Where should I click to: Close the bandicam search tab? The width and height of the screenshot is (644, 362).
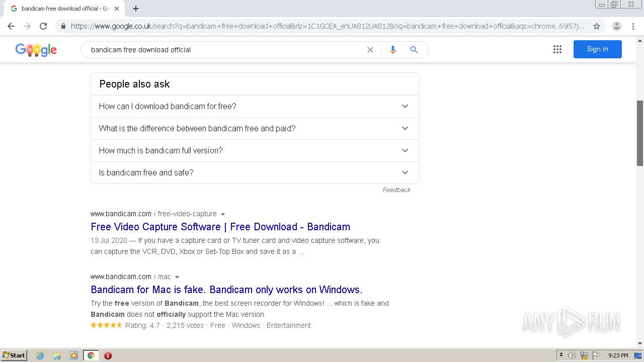117,9
